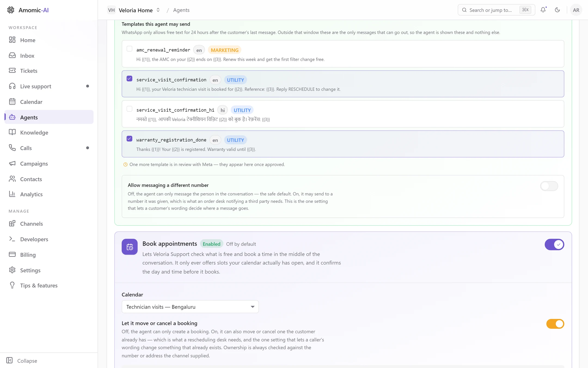Open the notifications bell
This screenshot has height=368, width=588.
[x=543, y=10]
